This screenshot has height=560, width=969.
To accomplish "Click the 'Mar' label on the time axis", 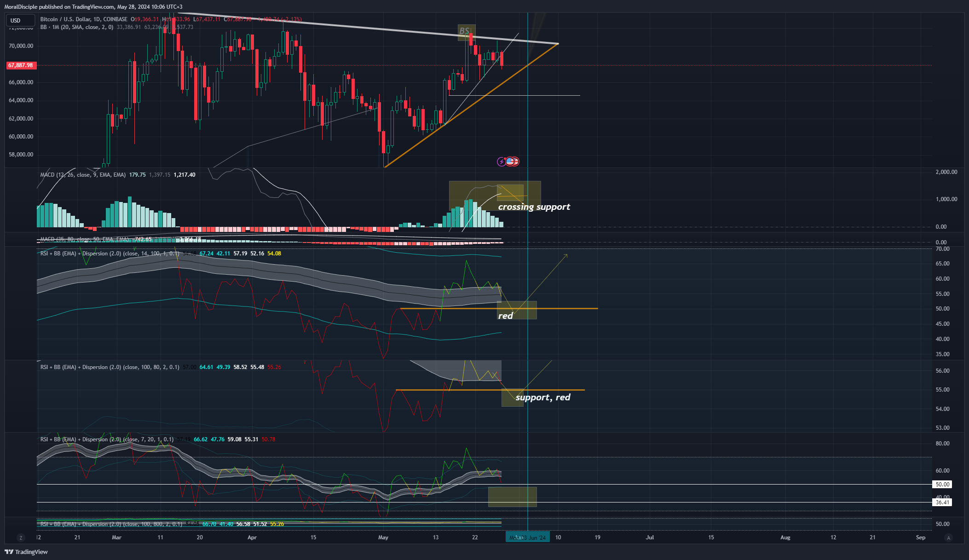I will click(117, 537).
